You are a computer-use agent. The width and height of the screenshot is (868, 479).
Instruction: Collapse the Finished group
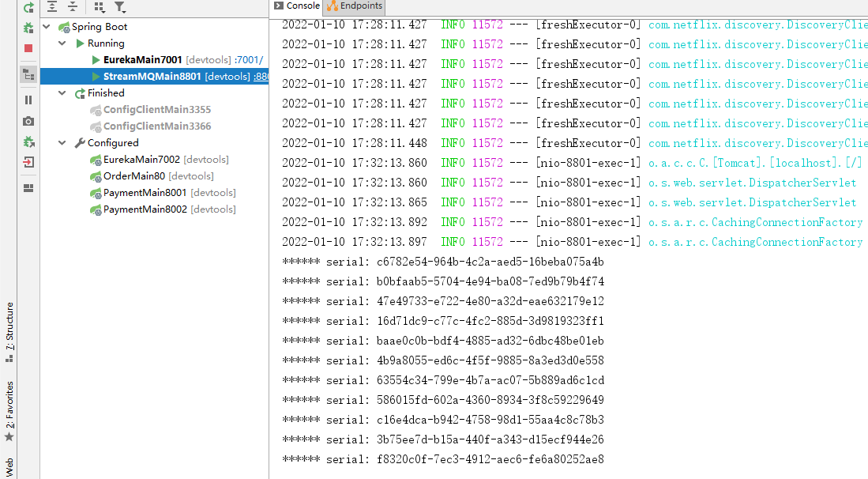(62, 93)
